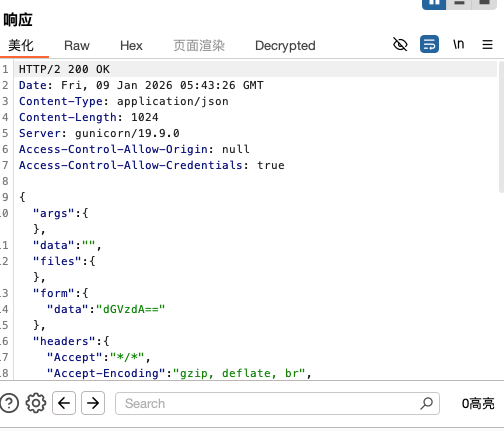The image size is (504, 431).
Task: Open the help question mark icon
Action: (9, 403)
